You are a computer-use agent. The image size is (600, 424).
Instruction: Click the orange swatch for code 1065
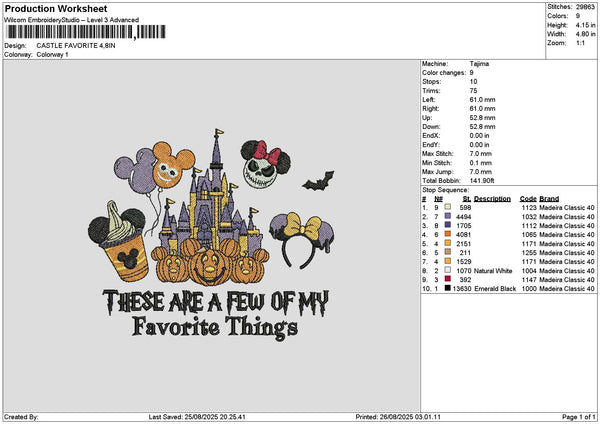pyautogui.click(x=447, y=234)
